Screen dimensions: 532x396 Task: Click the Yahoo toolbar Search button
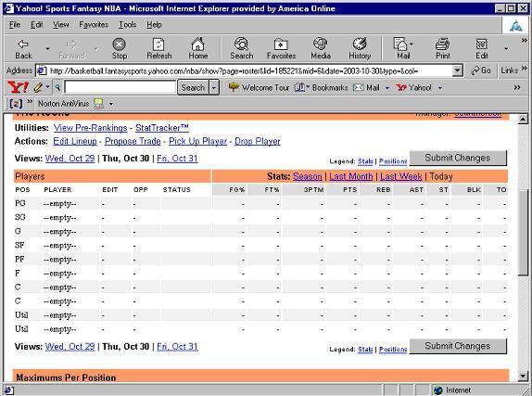(x=193, y=87)
